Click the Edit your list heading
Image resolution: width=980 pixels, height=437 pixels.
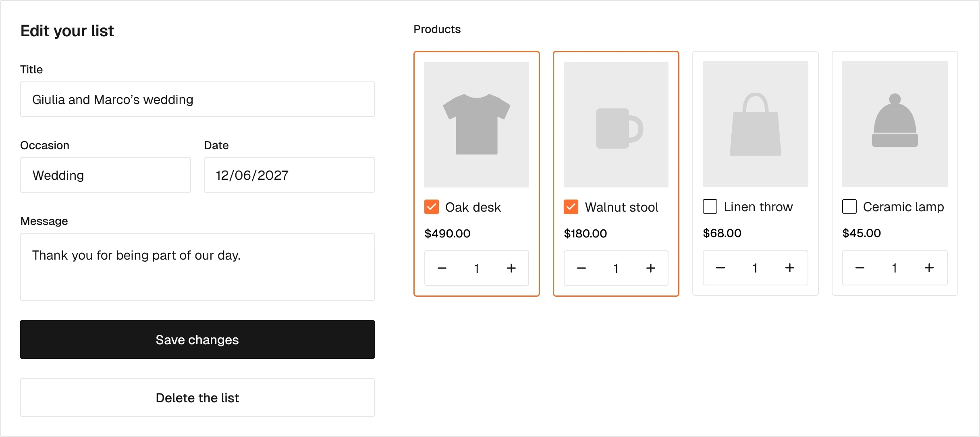pos(67,31)
